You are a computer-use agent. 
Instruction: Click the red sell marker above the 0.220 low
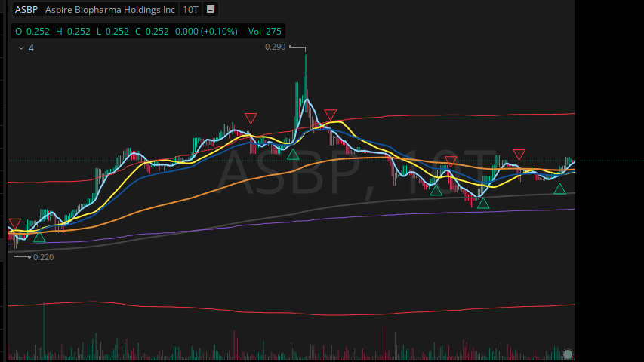coord(15,224)
